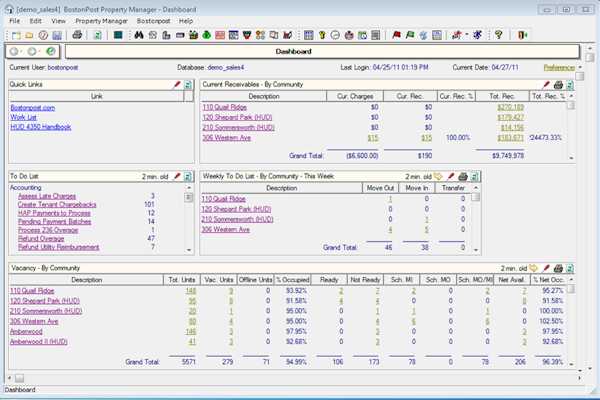Click the Exit door toolbar icon
The image size is (600, 400).
click(x=523, y=35)
